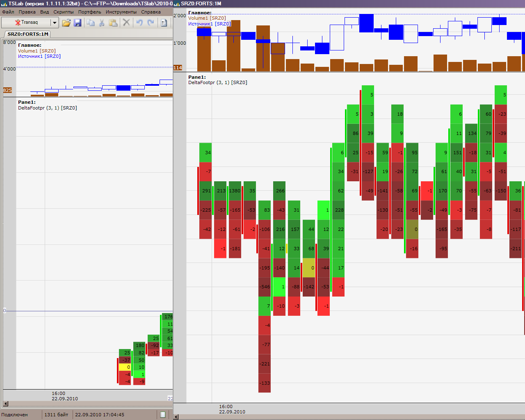Open the Вид menu
Screen dimensions: 525x420
pyautogui.click(x=45, y=12)
